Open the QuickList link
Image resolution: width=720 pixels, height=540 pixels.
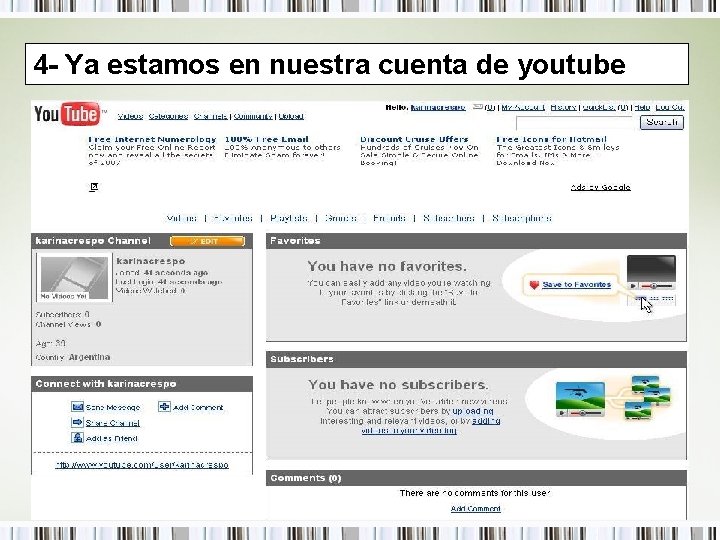599,107
